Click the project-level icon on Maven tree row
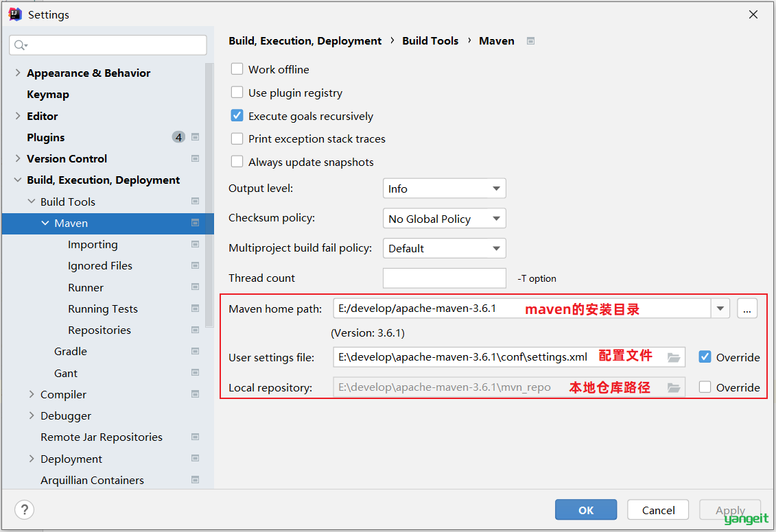The image size is (776, 532). 195,223
